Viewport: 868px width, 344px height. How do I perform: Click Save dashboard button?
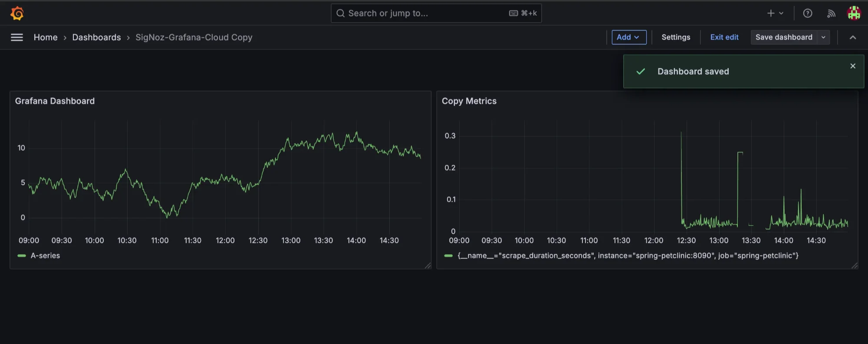coord(784,37)
